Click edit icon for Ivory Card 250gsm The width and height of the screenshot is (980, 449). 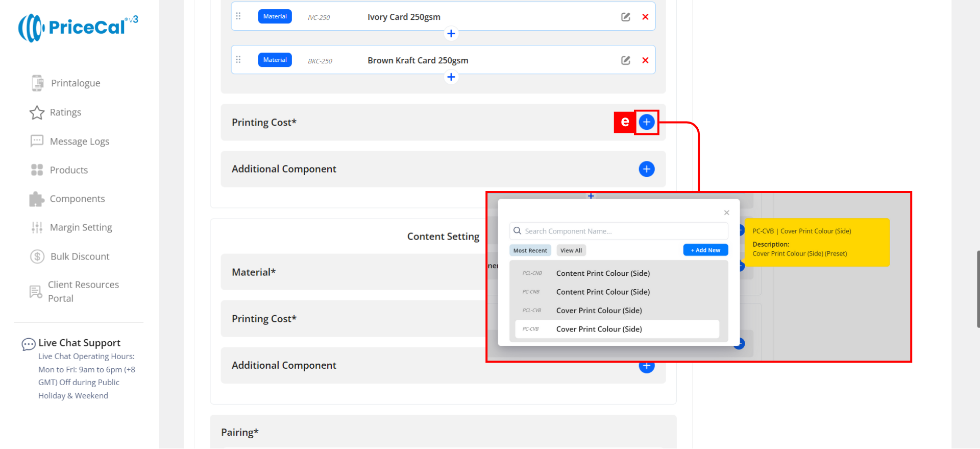(x=625, y=17)
